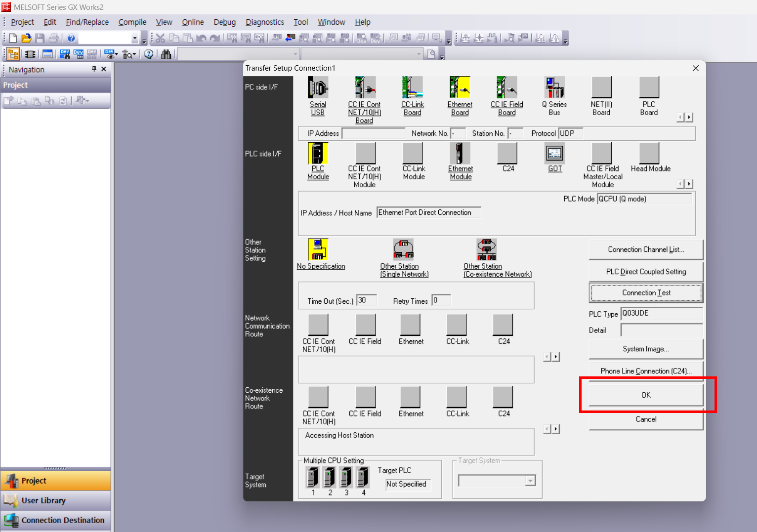The height and width of the screenshot is (532, 757).
Task: Open the Diagnostics menu
Action: click(265, 22)
